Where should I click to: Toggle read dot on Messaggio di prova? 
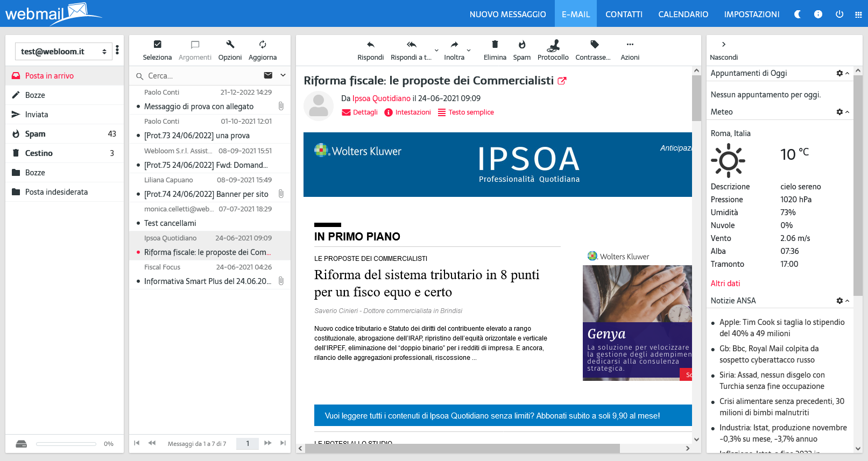point(138,107)
